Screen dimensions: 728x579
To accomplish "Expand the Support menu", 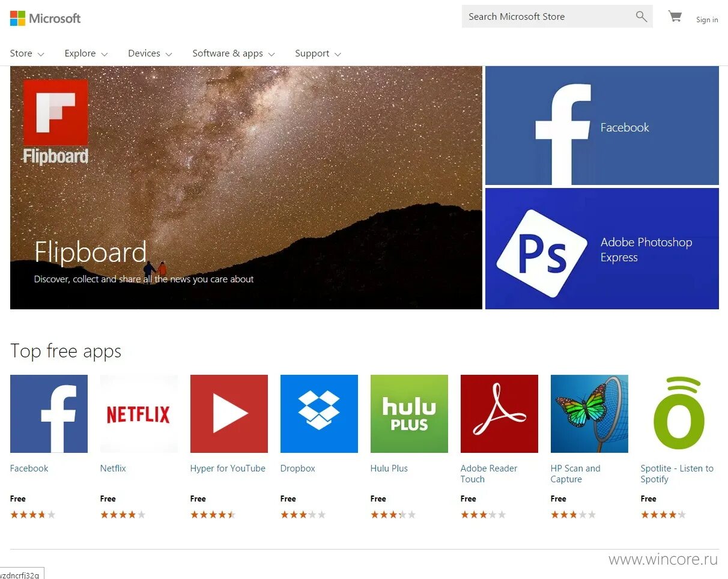I will point(318,53).
